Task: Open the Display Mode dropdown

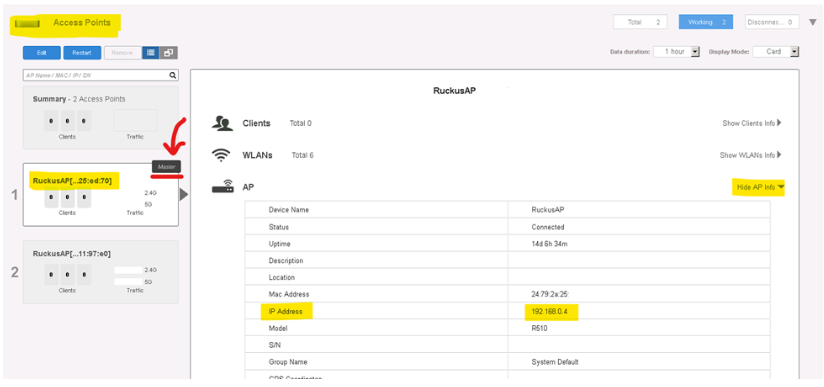Action: point(776,52)
